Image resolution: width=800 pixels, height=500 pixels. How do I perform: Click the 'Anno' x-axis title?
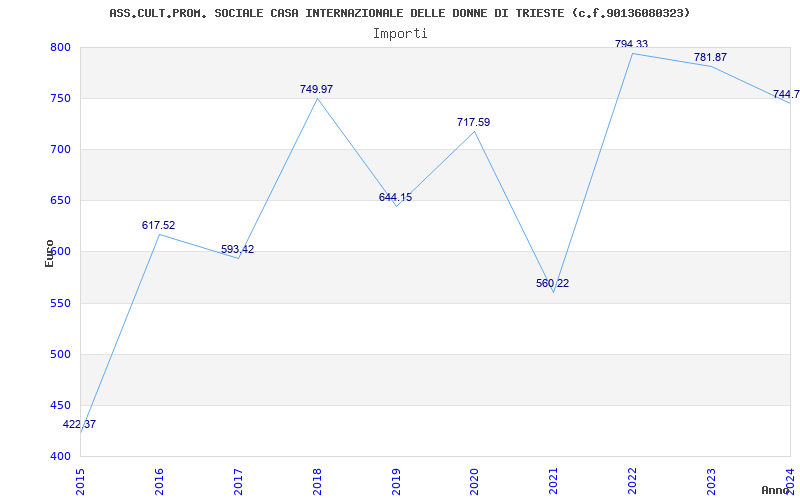(774, 490)
